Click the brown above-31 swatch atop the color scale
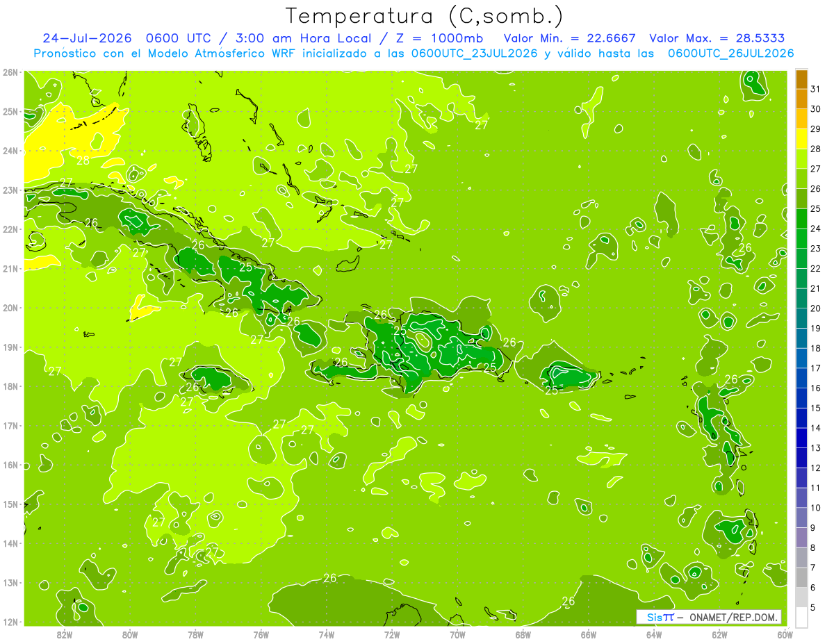The image size is (834, 644). coord(801,79)
